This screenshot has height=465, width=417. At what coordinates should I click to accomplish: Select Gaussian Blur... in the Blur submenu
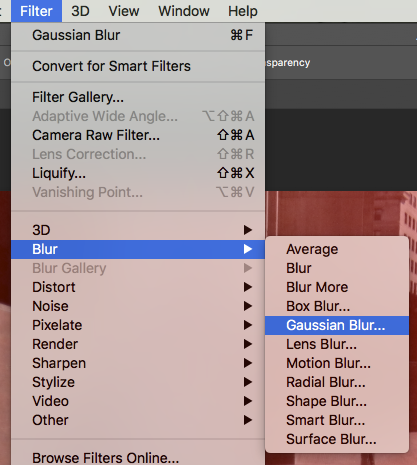point(337,325)
